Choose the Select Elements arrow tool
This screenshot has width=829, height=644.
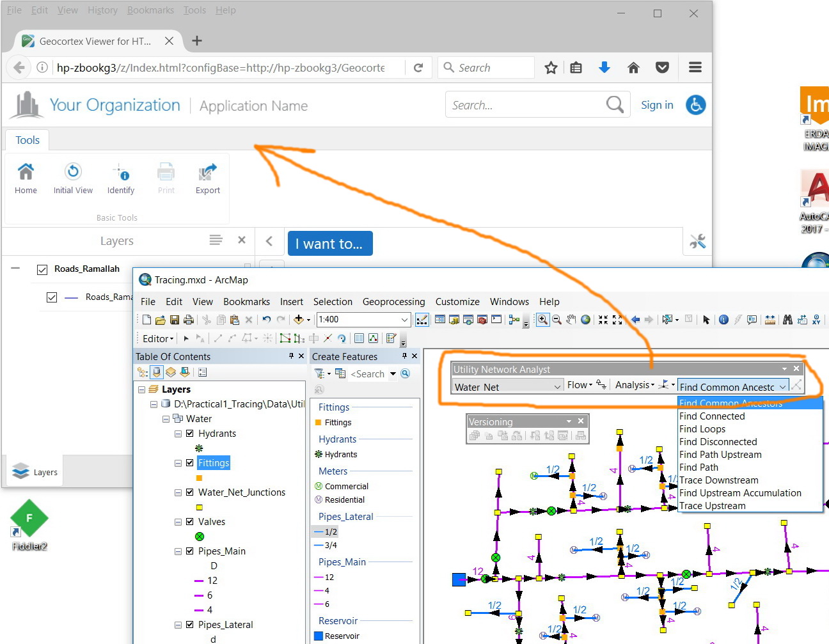706,320
